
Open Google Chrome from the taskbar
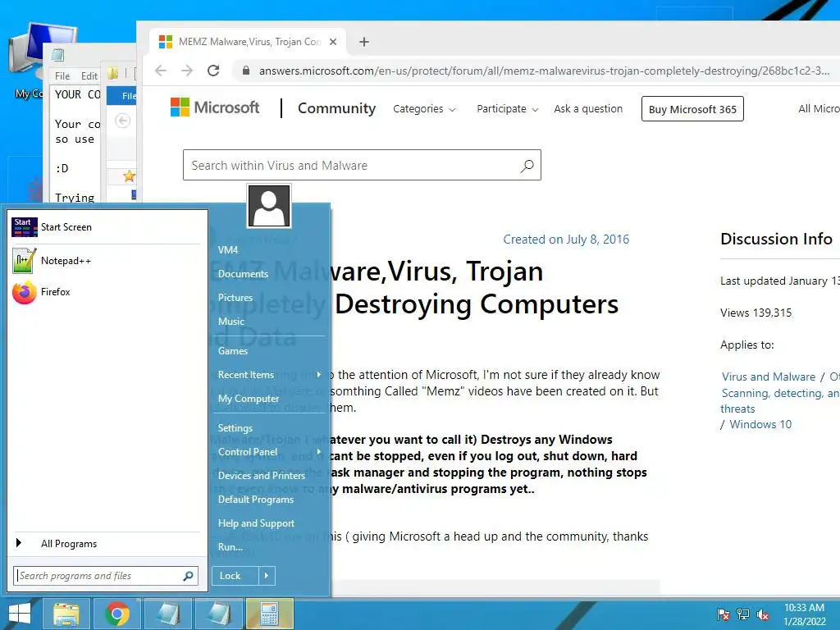(117, 614)
